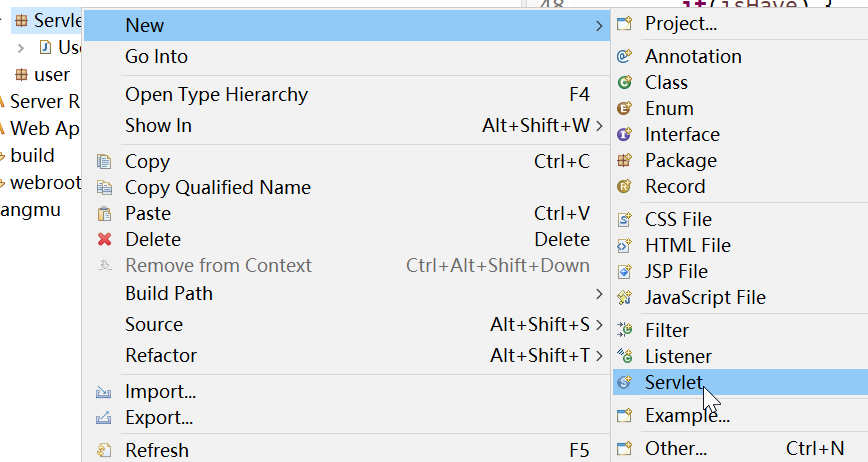Screen dimensions: 868x462
Task: Click the Package icon in the New submenu
Action: (x=625, y=161)
